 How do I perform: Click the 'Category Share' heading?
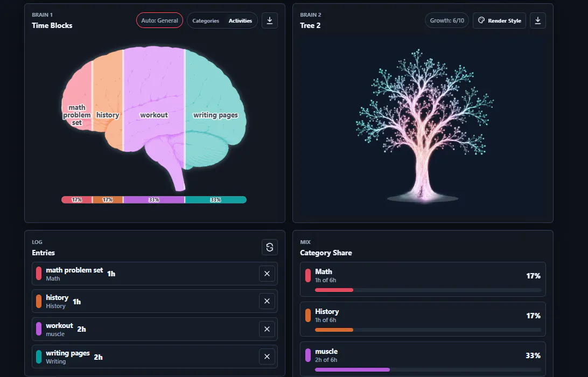click(x=326, y=253)
